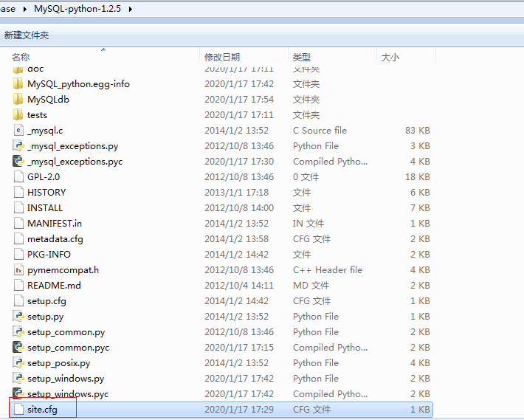Click the 2020/1/17 17:54 date for MySQLdb

(239, 99)
